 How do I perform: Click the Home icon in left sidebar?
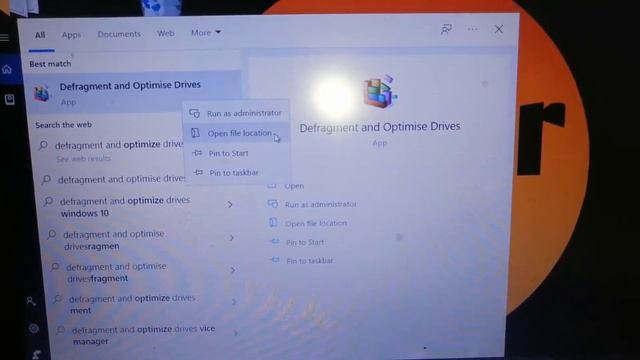(x=7, y=69)
